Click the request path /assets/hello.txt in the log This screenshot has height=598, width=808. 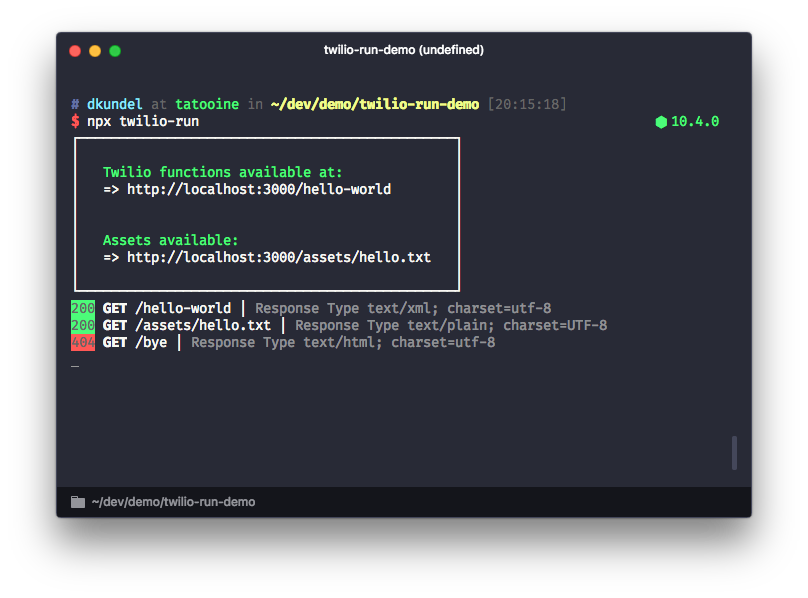203,325
